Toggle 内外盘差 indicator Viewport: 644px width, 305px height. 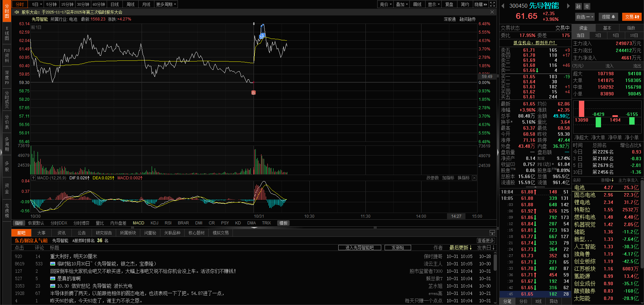click(118, 223)
